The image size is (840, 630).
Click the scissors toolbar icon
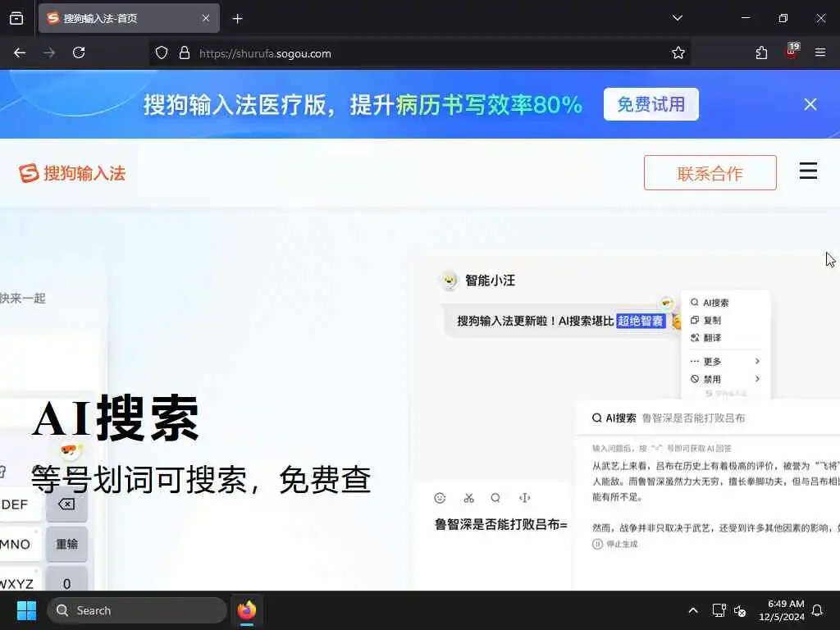468,498
